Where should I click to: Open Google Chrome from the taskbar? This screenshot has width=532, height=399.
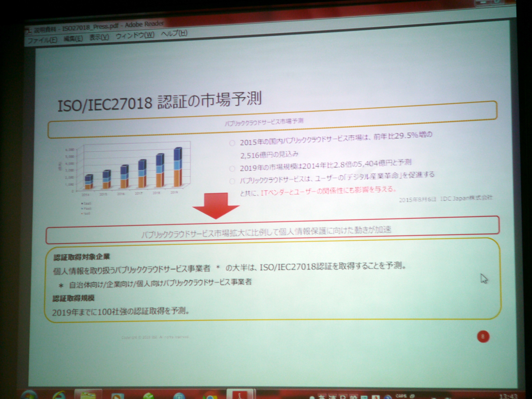click(210, 396)
